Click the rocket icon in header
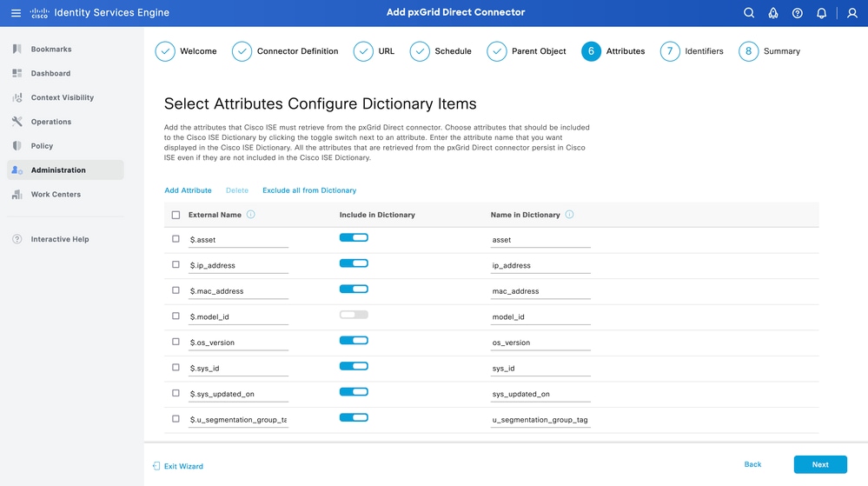The height and width of the screenshot is (486, 868). coord(772,13)
